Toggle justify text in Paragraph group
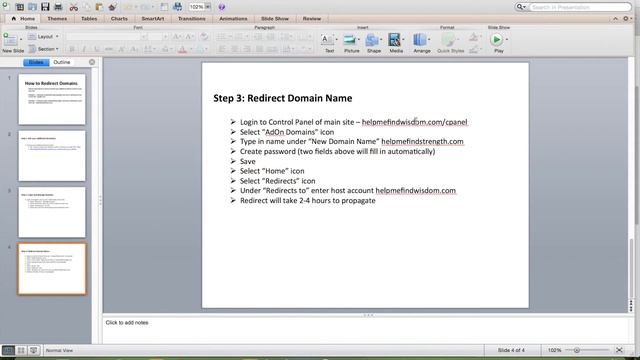The width and height of the screenshot is (640, 360). point(260,49)
